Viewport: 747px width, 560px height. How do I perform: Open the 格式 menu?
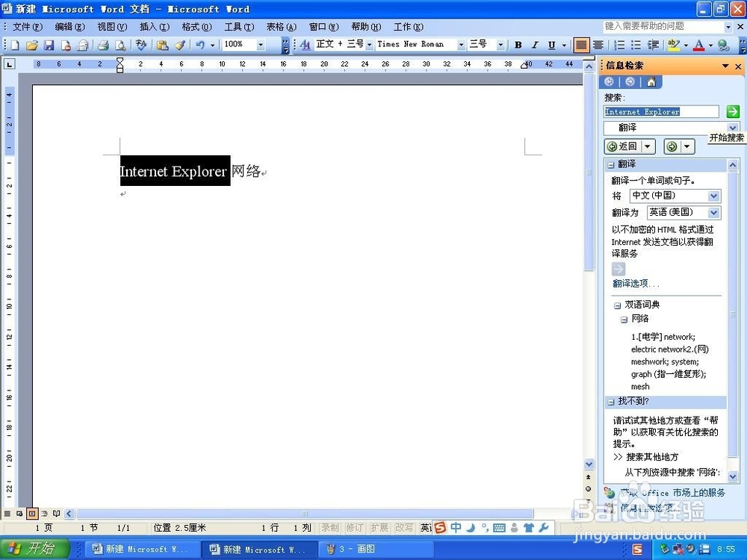[196, 27]
